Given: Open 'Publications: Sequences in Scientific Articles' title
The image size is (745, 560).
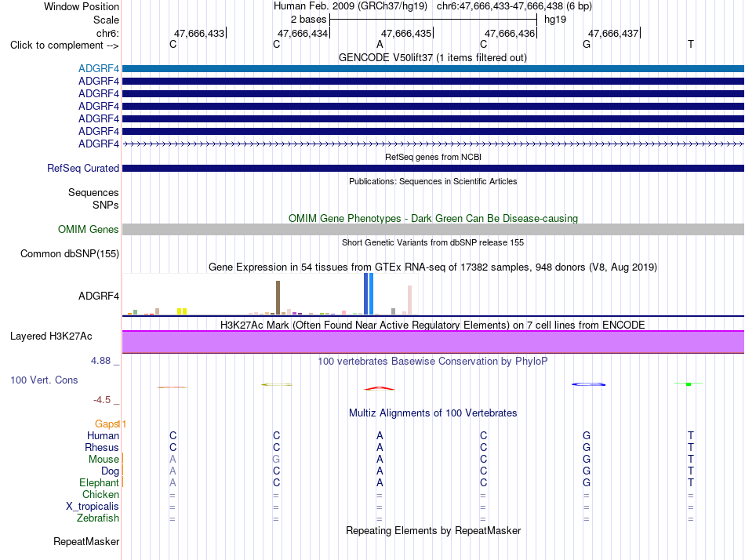Looking at the screenshot, I should click(x=433, y=181).
